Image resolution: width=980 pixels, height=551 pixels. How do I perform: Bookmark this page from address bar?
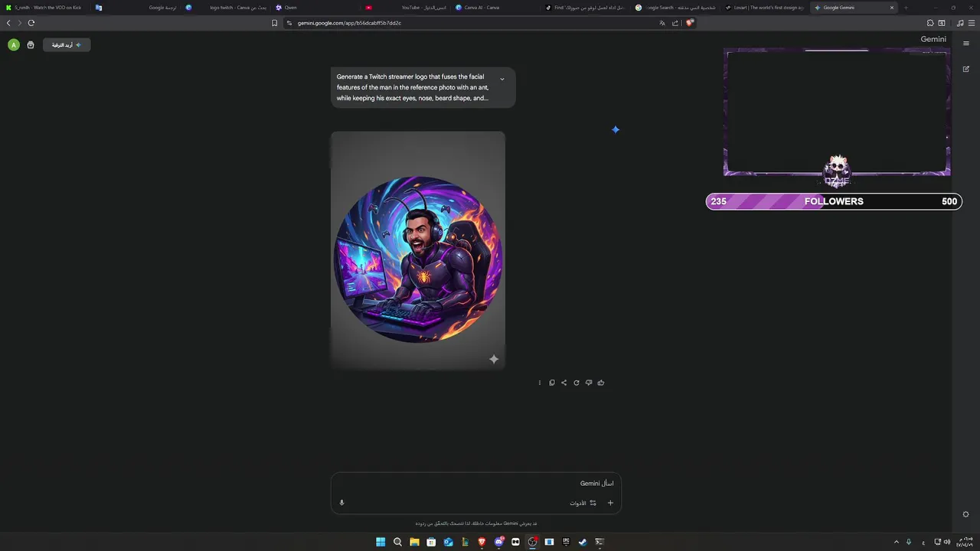click(274, 23)
